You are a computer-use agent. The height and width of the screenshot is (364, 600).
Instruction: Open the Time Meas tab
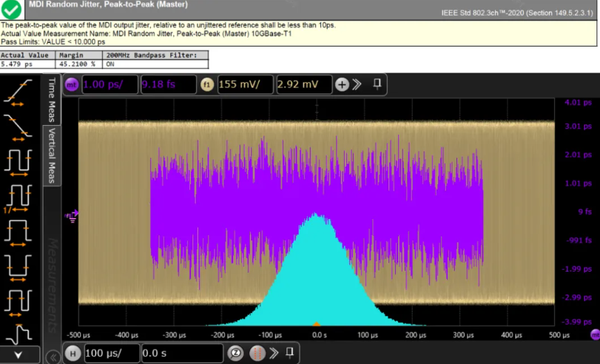pyautogui.click(x=52, y=98)
